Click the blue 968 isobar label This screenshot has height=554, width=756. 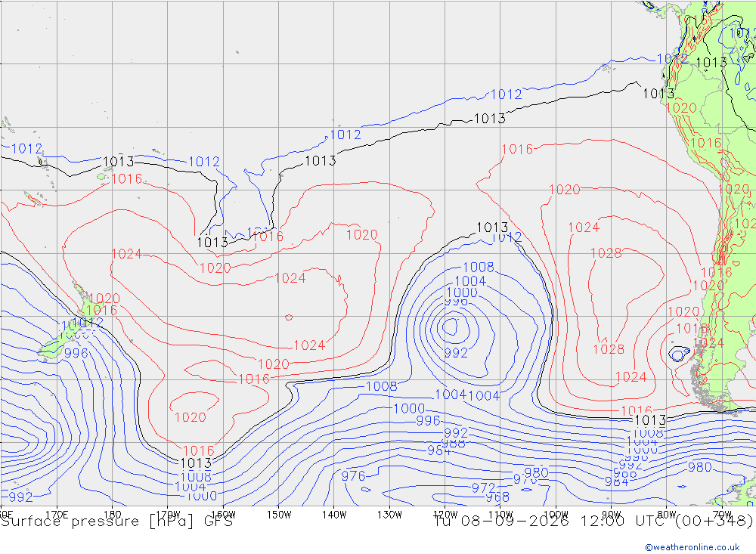pos(497,497)
